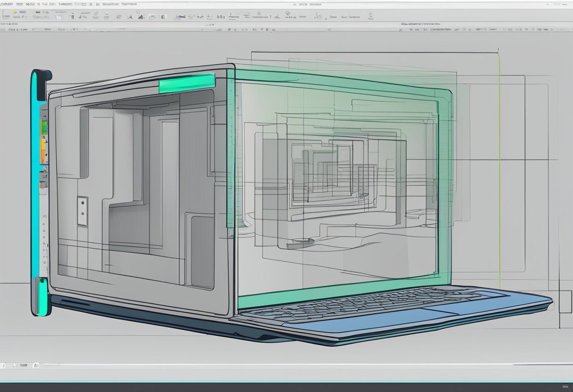Click the blank page icon in the toolbar
Image resolution: width=573 pixels, height=392 pixels.
(x=58, y=17)
